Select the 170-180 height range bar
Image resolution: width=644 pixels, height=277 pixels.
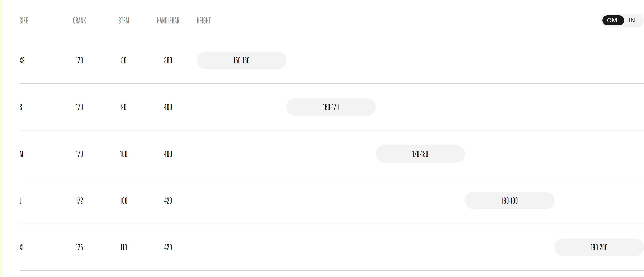pos(420,154)
